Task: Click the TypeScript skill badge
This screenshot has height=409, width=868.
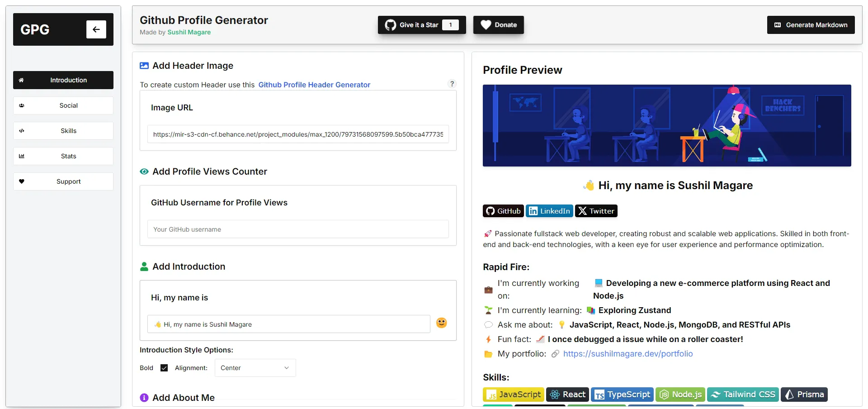Action: pyautogui.click(x=622, y=395)
